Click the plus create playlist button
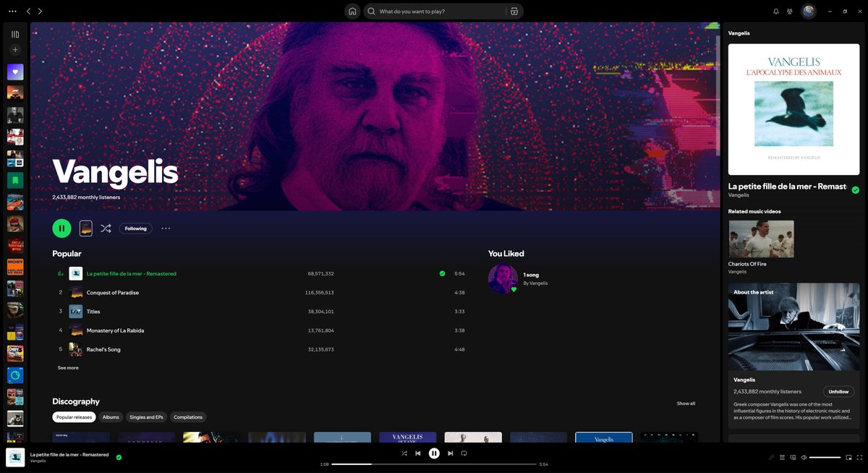This screenshot has width=868, height=473. click(x=15, y=50)
